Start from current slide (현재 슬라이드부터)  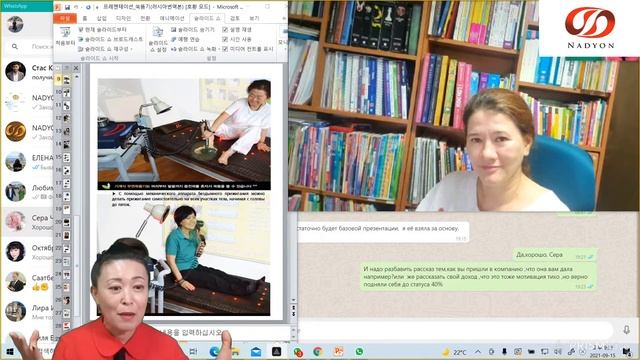click(x=102, y=29)
